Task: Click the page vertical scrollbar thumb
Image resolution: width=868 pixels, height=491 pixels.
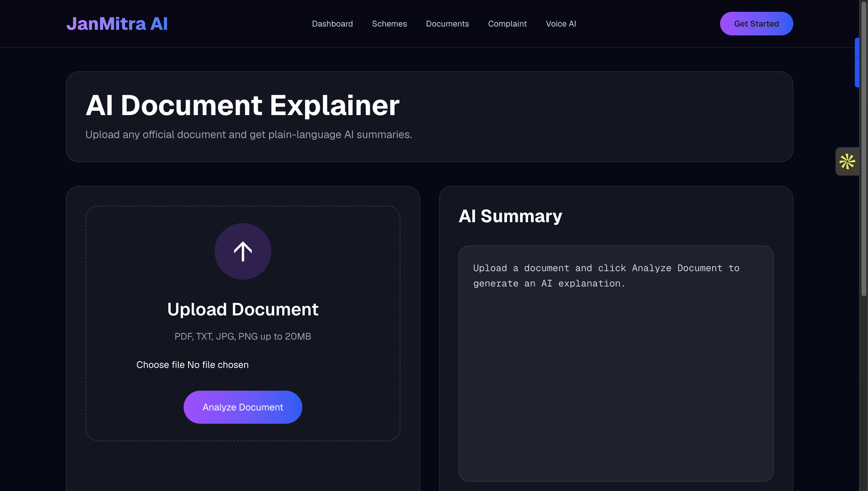Action: 864,148
